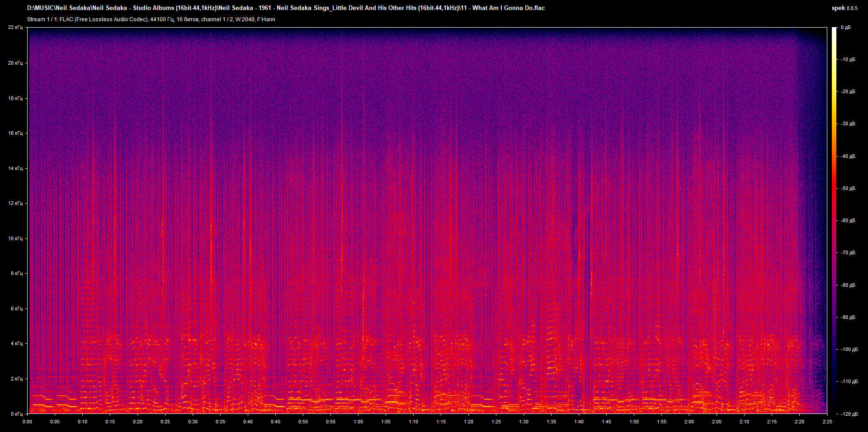Click the 18 кГц frequency axis label
868x432 pixels.
15,98
